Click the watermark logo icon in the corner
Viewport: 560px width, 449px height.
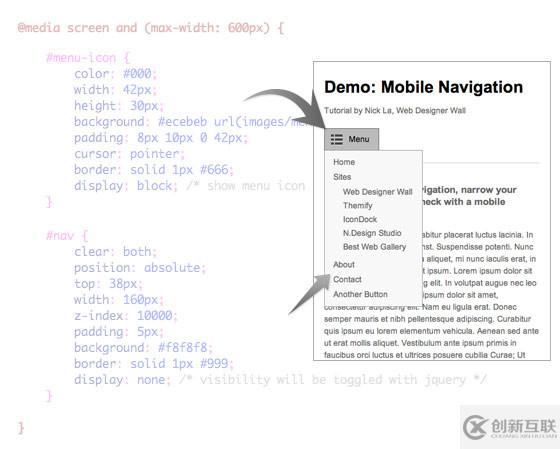475,426
